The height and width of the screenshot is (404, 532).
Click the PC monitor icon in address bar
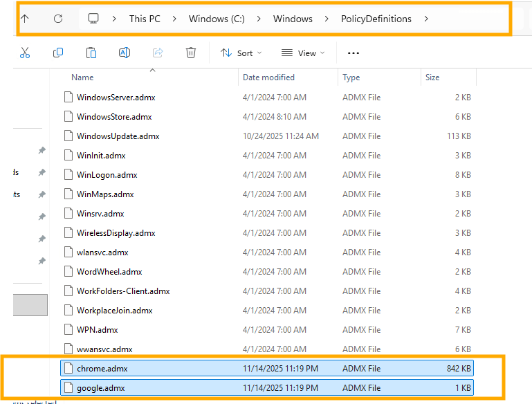[93, 19]
